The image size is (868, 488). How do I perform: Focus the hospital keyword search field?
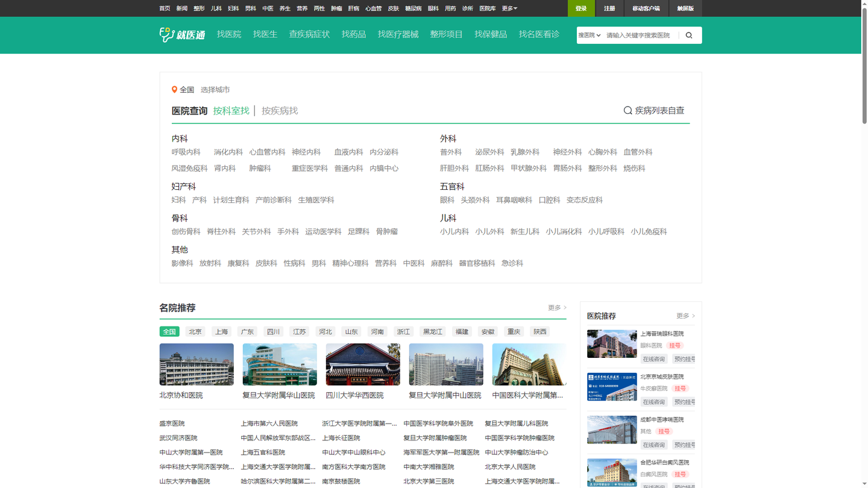pos(640,35)
